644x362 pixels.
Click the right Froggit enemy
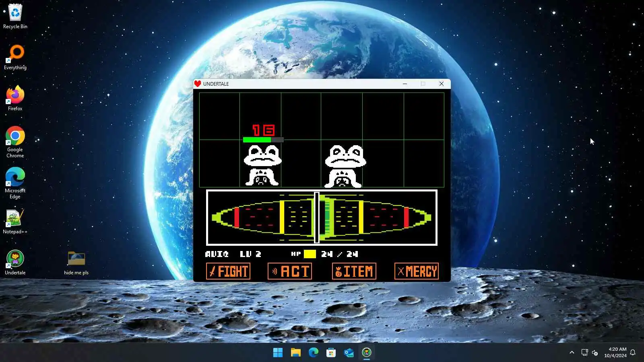pyautogui.click(x=345, y=167)
